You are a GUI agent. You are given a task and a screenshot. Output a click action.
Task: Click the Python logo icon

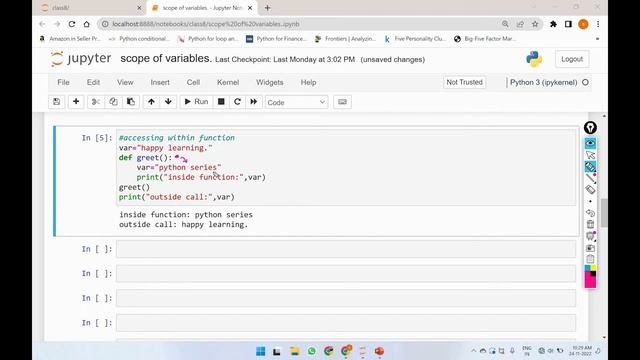(x=534, y=59)
